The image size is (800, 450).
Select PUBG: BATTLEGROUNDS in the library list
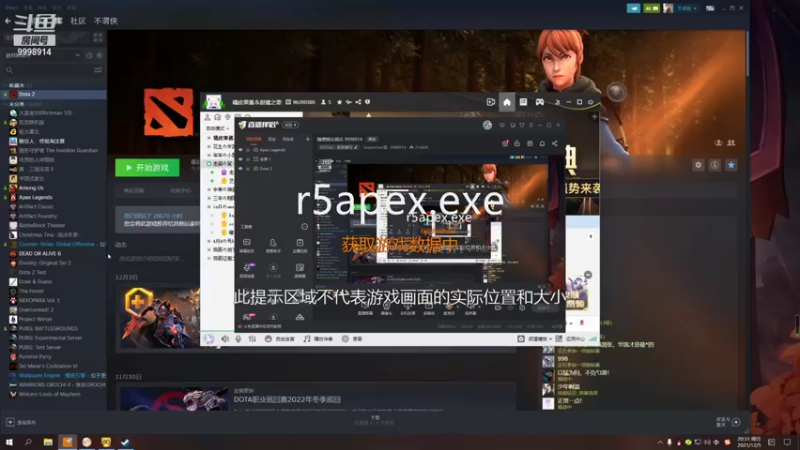tap(54, 329)
